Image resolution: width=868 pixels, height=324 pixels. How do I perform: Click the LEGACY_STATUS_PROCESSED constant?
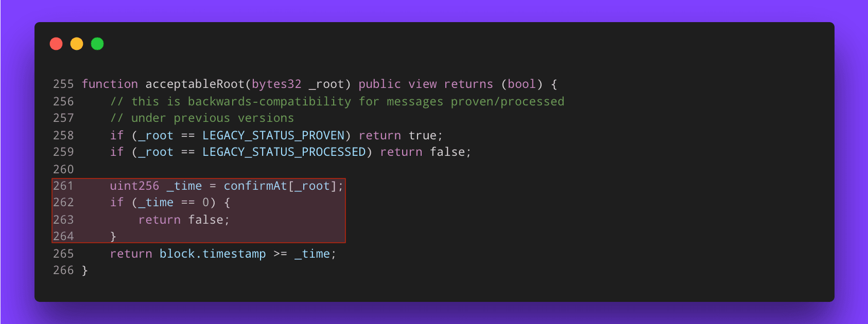284,152
